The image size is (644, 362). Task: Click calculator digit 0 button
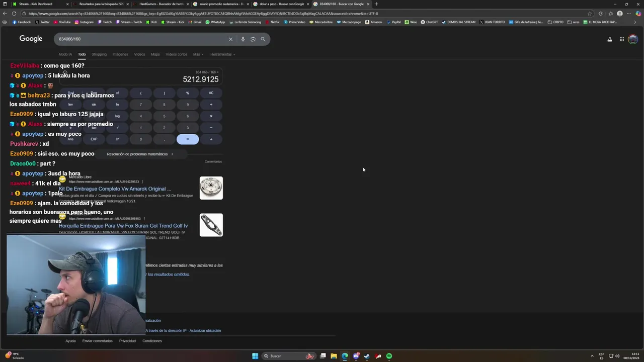(140, 139)
